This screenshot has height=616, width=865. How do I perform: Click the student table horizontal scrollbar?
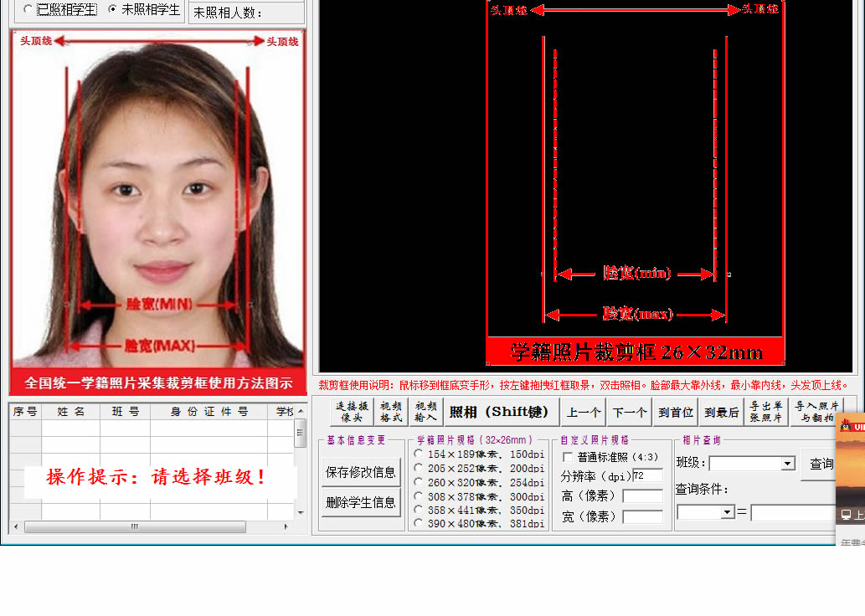click(134, 527)
